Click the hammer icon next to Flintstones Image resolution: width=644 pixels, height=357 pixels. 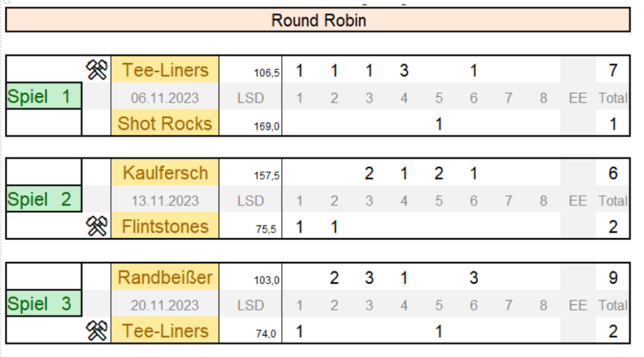pos(96,226)
